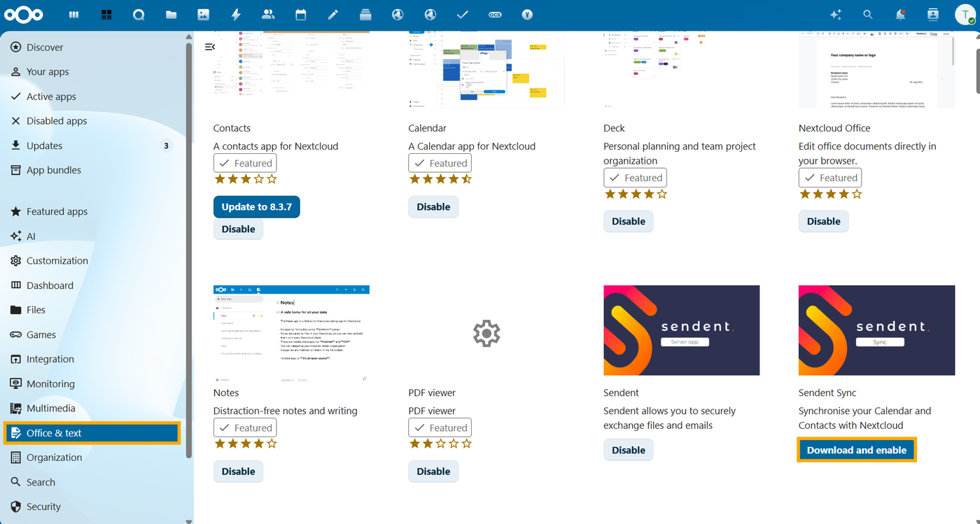This screenshot has height=524, width=980.
Task: Open the Files folder icon in the header
Action: (171, 15)
